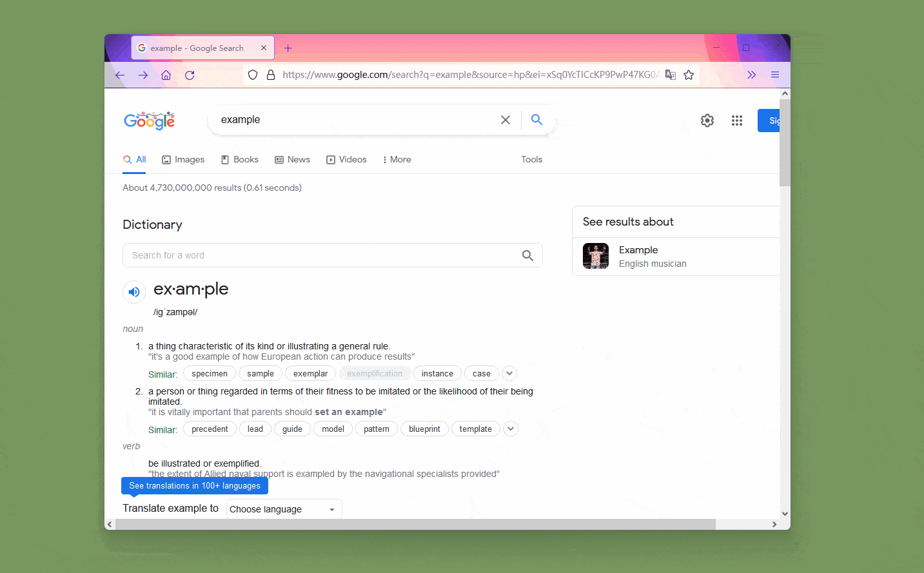
Task: Open the browser home page icon
Action: tap(166, 75)
